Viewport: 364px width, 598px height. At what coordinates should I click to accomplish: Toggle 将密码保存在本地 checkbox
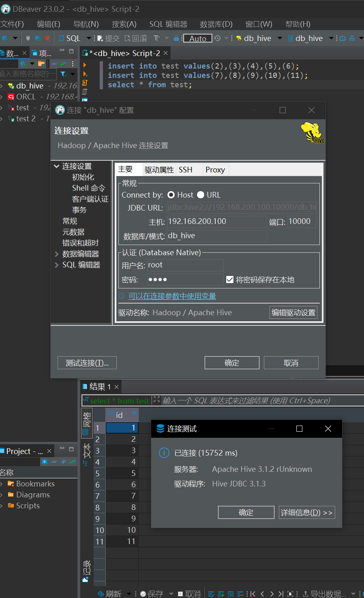230,280
